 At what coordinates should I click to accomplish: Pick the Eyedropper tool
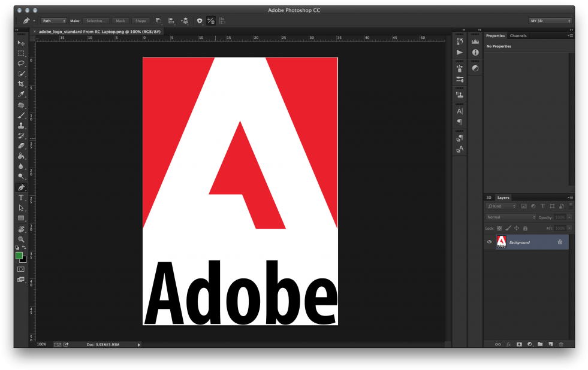click(x=21, y=95)
